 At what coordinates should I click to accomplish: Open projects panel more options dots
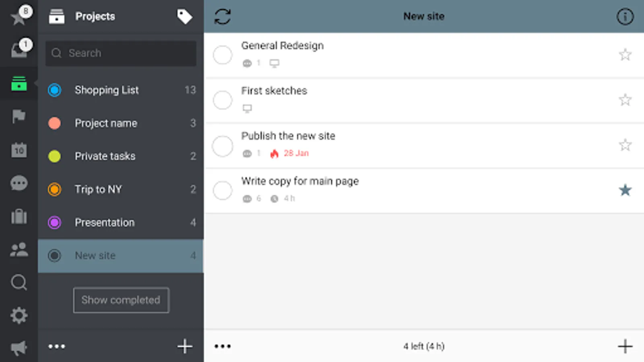(x=57, y=346)
